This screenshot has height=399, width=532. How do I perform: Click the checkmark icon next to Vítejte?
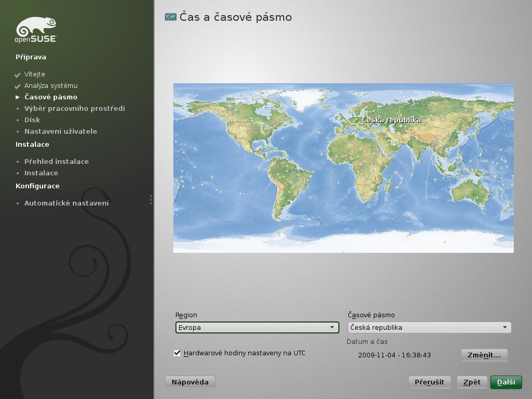(x=18, y=74)
